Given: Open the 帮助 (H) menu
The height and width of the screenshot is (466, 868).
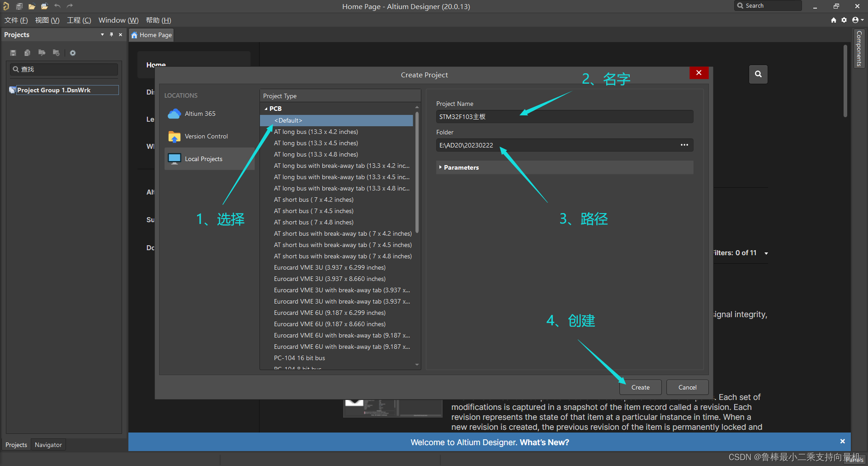Looking at the screenshot, I should pyautogui.click(x=159, y=20).
